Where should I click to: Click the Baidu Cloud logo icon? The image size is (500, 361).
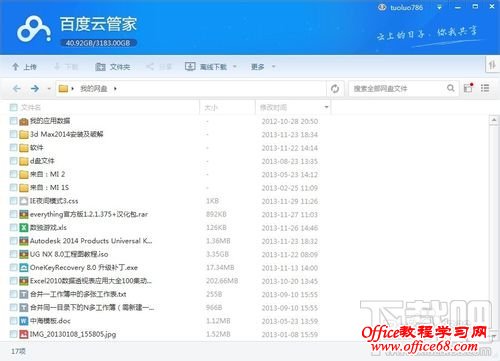pos(34,30)
